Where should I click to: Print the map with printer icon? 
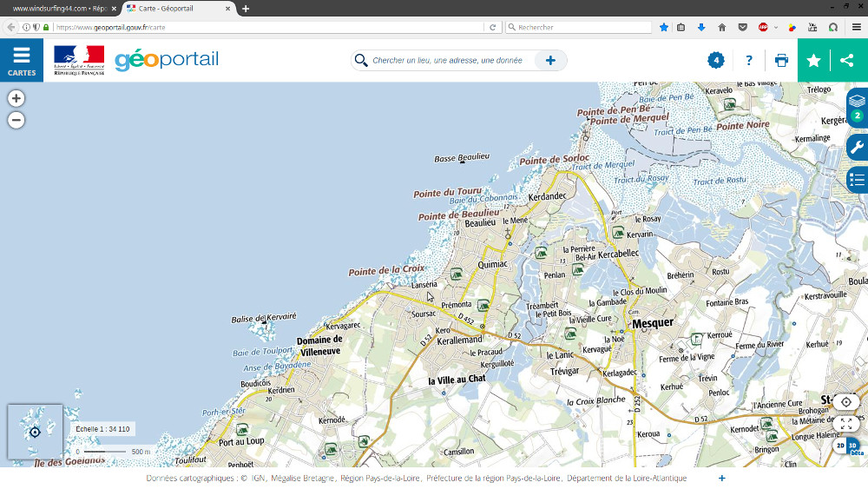(782, 60)
